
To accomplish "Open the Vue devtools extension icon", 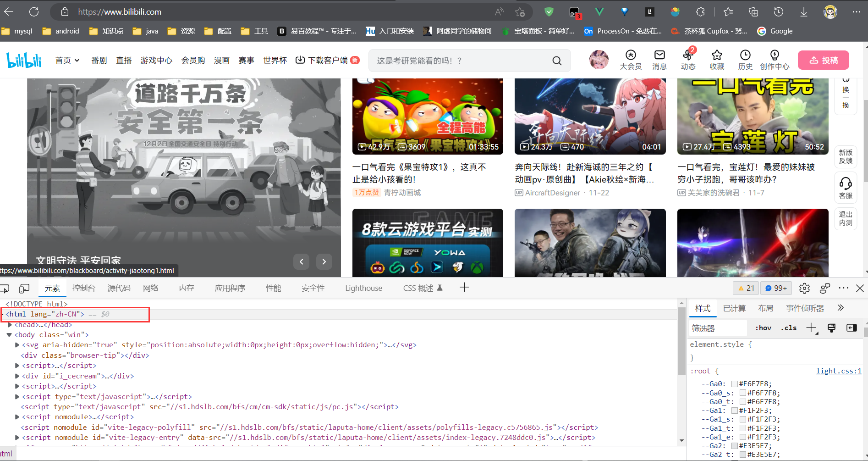I will (x=599, y=12).
